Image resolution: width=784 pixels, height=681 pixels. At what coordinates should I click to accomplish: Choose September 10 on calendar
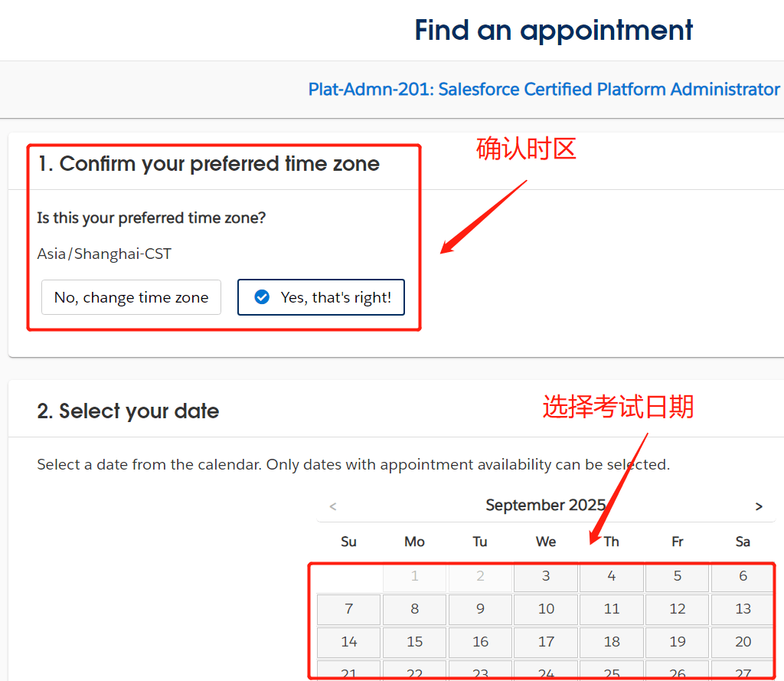[x=546, y=609]
